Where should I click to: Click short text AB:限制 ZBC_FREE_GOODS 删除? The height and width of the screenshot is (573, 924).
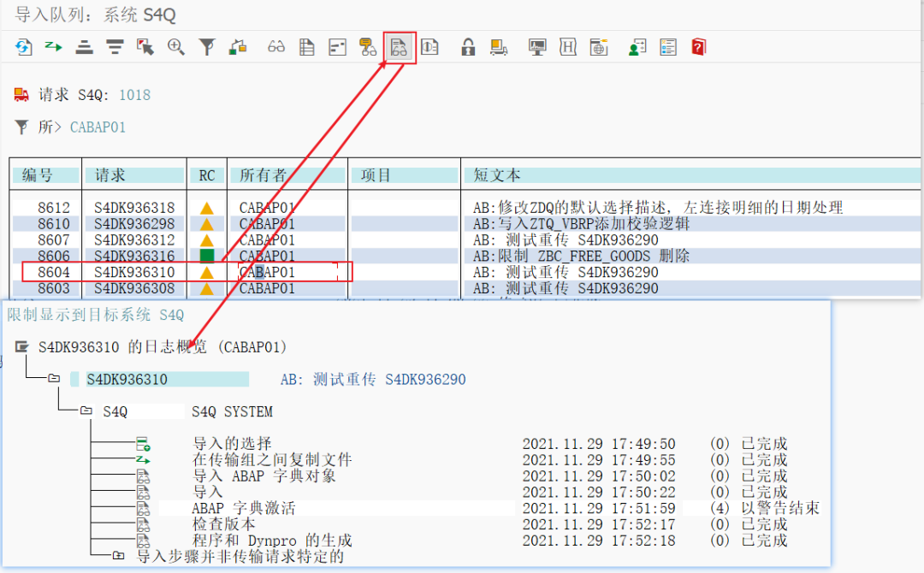(x=581, y=257)
